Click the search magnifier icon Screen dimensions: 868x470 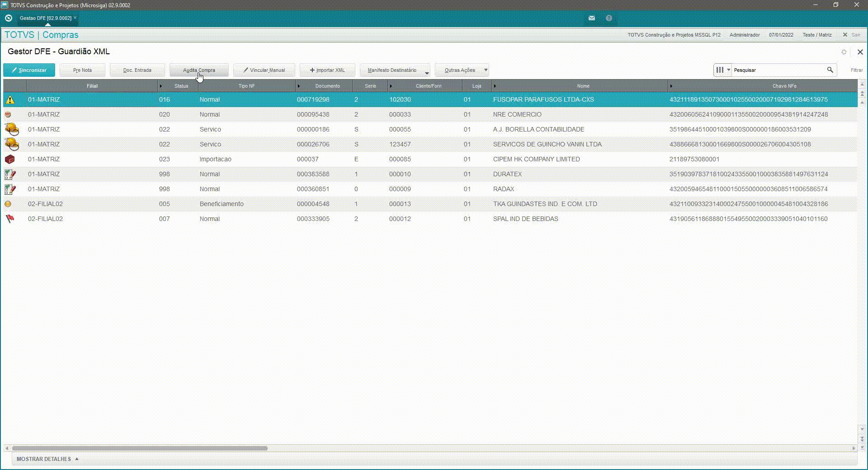pyautogui.click(x=830, y=70)
